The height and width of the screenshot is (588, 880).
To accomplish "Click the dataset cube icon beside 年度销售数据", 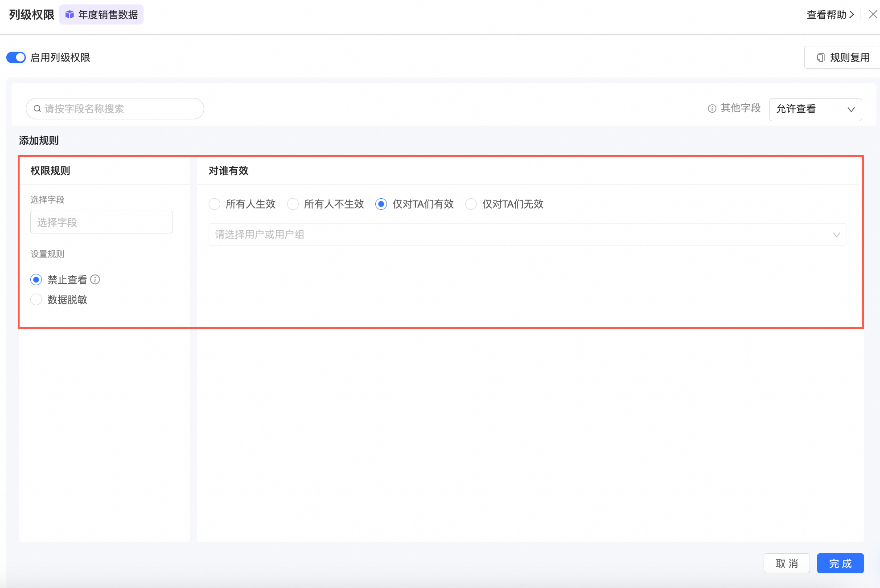I will click(x=70, y=15).
